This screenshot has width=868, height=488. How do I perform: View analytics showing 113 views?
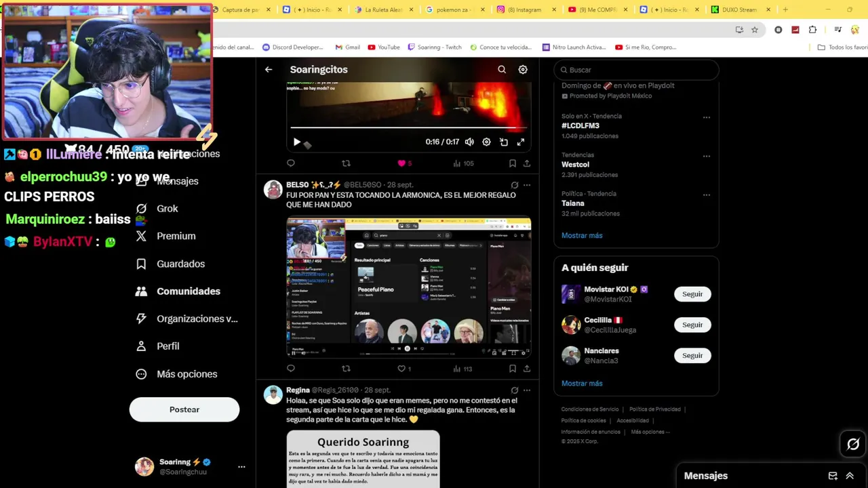point(463,369)
